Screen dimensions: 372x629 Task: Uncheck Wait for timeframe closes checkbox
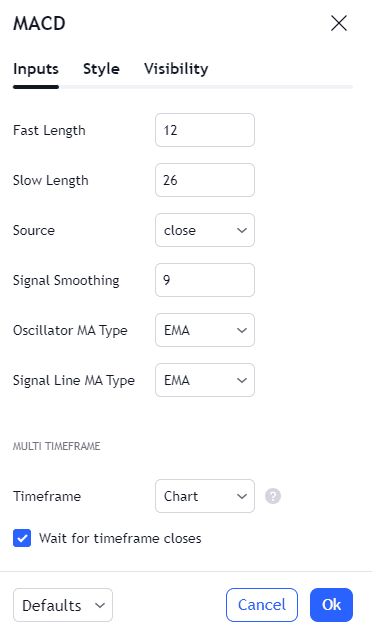(x=22, y=538)
